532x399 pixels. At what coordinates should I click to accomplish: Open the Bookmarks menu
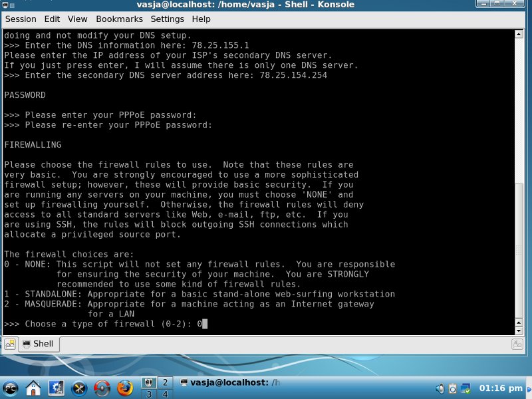point(119,19)
